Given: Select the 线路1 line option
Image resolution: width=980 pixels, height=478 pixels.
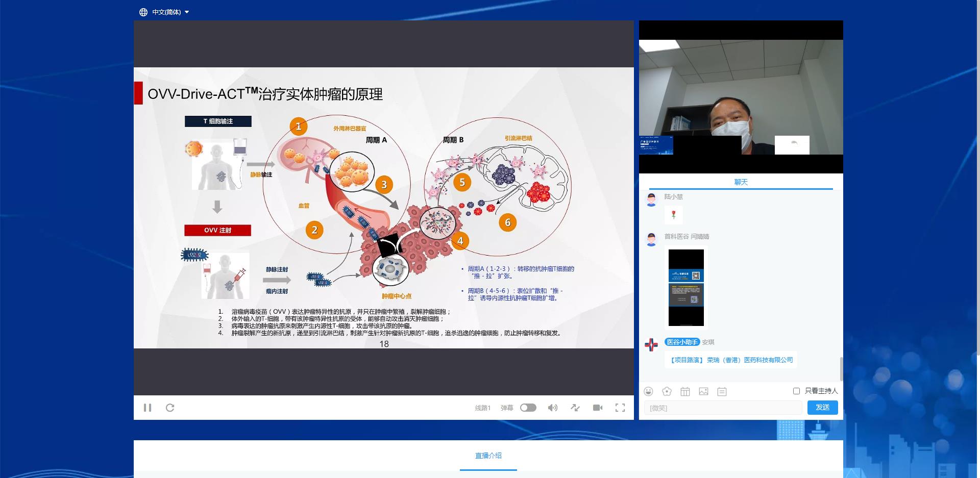Looking at the screenshot, I should [x=482, y=408].
